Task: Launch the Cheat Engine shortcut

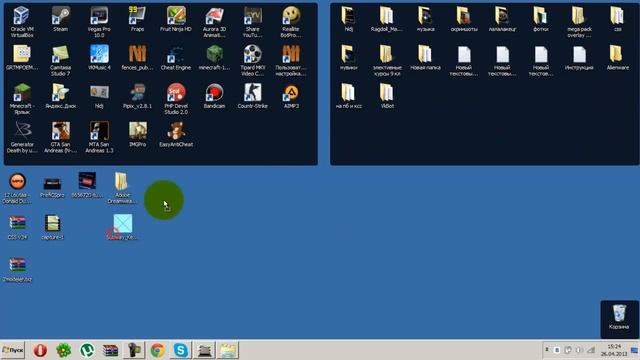Action: (x=176, y=55)
